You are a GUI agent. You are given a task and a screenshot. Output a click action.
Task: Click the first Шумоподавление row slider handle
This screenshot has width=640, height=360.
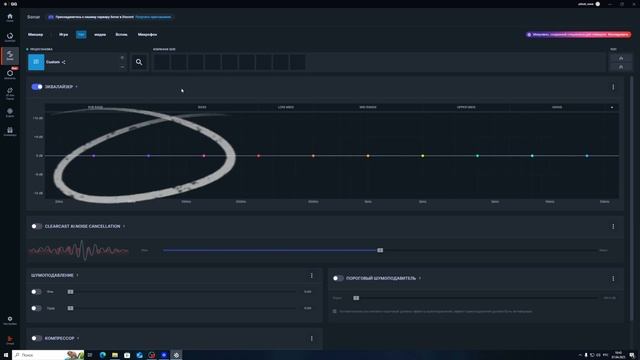[x=71, y=292]
